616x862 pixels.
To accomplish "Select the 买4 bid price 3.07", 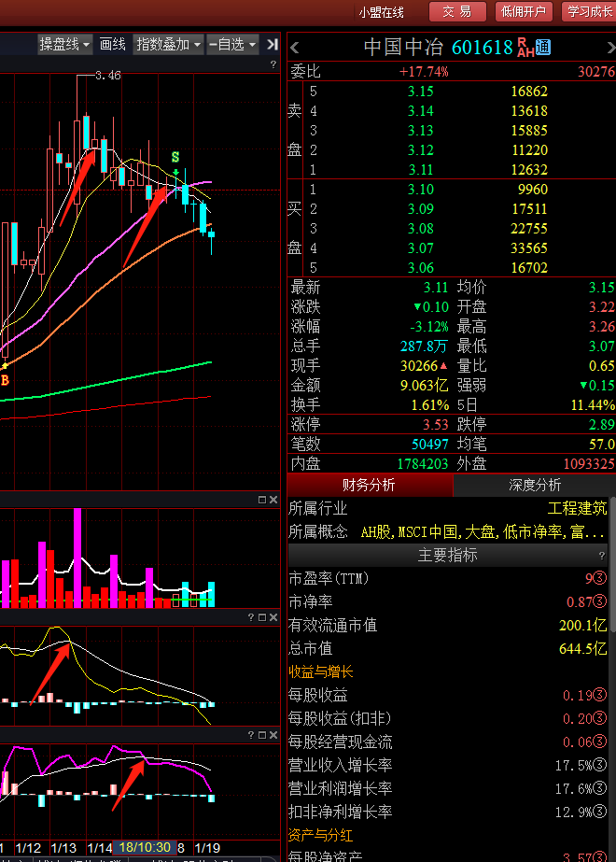I will pos(420,248).
